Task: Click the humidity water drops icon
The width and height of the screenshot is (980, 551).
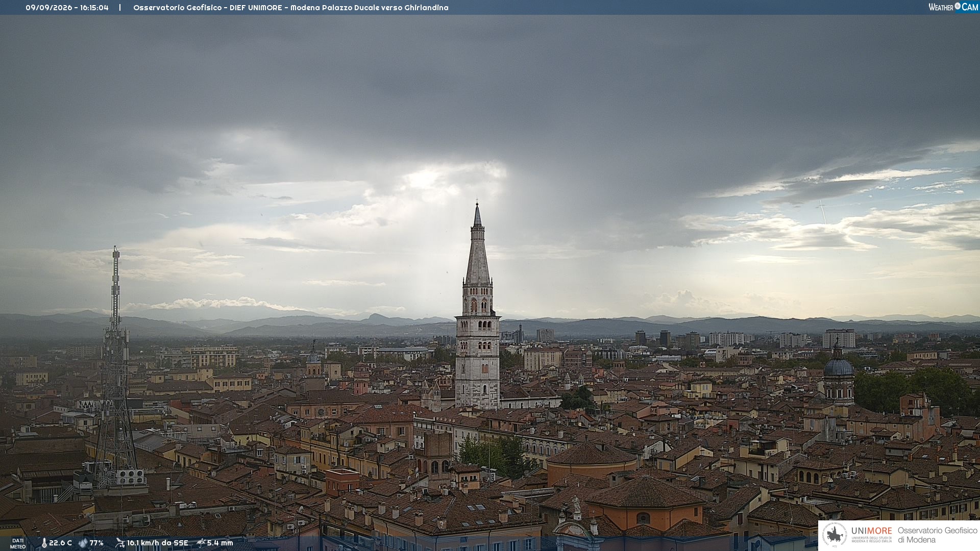Action: (x=83, y=543)
